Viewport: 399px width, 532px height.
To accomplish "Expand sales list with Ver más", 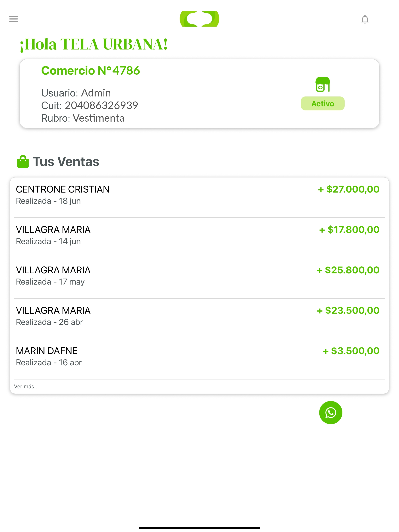I will (x=26, y=386).
